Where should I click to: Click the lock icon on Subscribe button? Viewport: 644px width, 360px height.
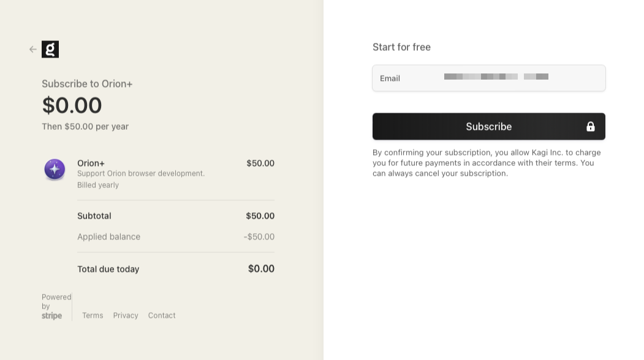(590, 127)
